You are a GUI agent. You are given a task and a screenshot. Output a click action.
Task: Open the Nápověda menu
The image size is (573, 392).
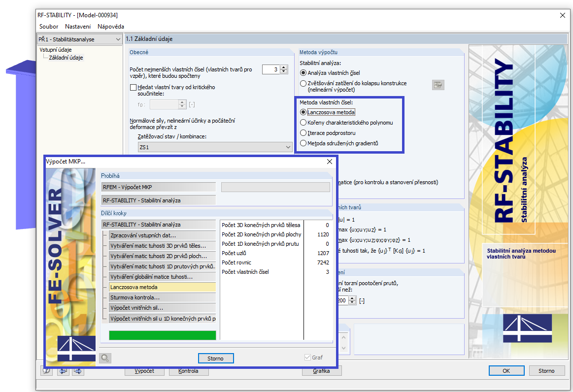111,26
